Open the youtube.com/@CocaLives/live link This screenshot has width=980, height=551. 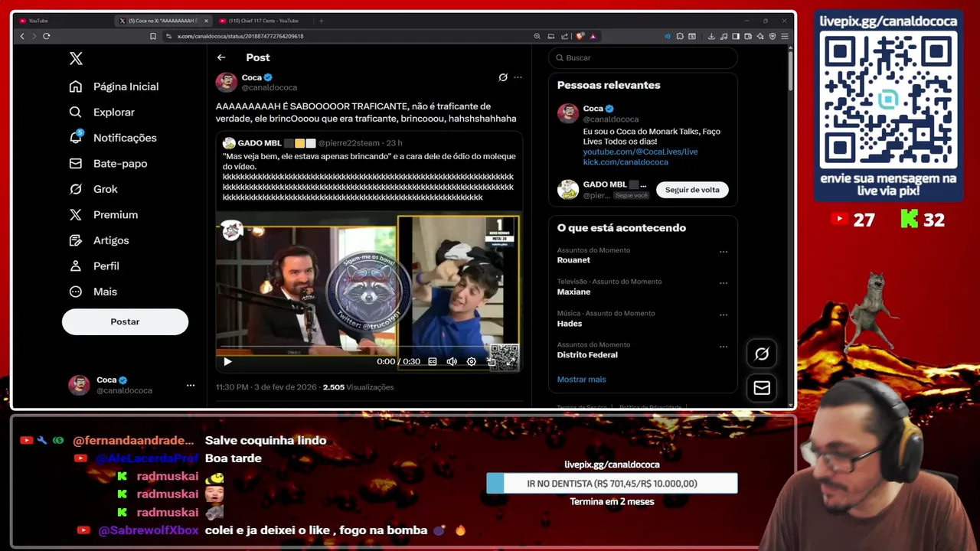pos(640,152)
